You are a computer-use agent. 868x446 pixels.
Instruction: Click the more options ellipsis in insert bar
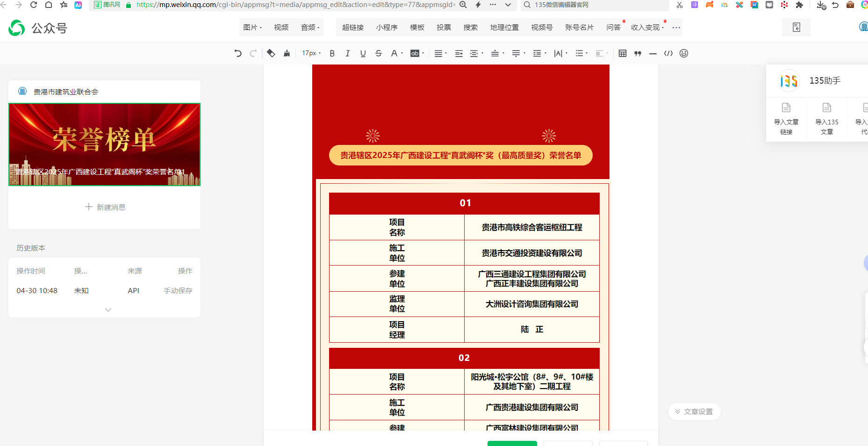pyautogui.click(x=676, y=28)
